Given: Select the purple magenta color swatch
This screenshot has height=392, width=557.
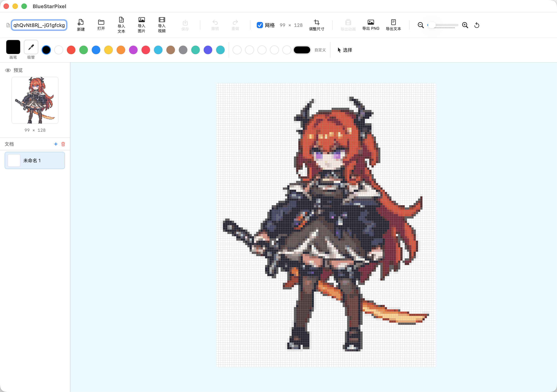Looking at the screenshot, I should (133, 50).
